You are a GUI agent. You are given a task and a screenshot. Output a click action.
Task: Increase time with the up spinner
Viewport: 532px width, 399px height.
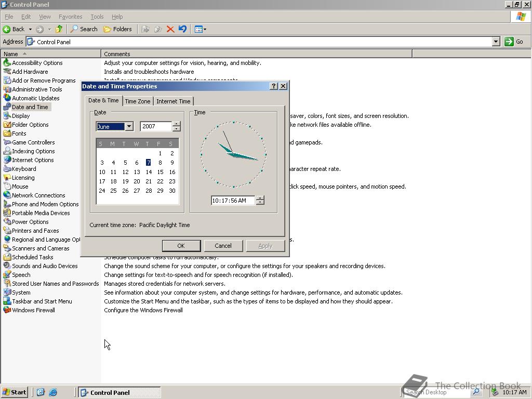click(260, 198)
